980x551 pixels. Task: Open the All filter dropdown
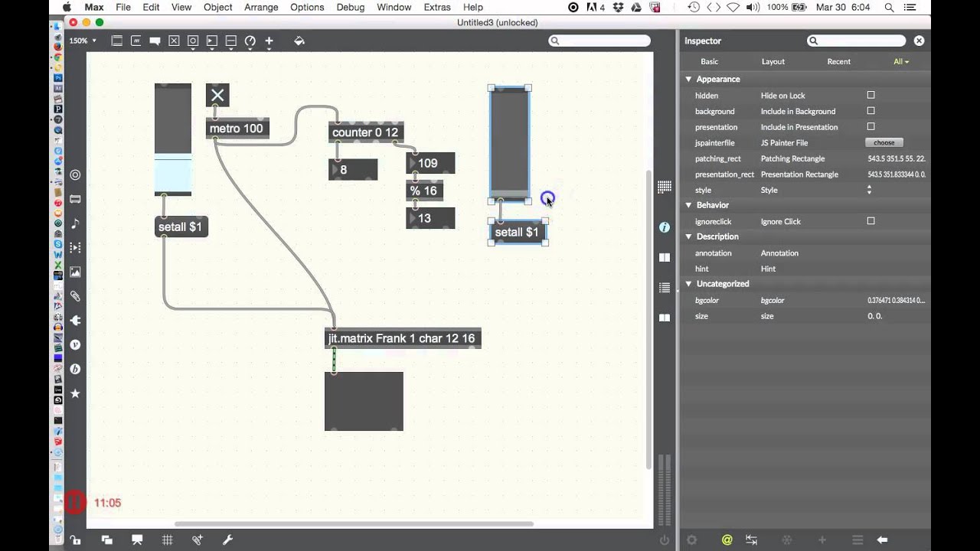[901, 61]
